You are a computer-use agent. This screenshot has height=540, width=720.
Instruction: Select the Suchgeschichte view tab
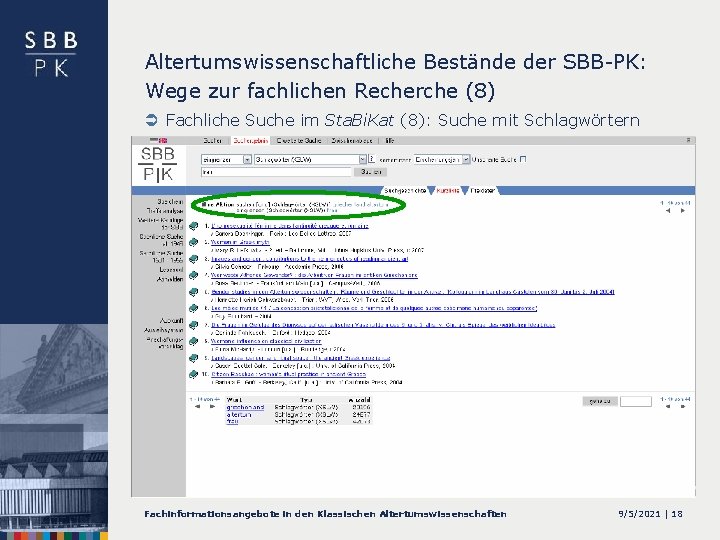(x=405, y=190)
